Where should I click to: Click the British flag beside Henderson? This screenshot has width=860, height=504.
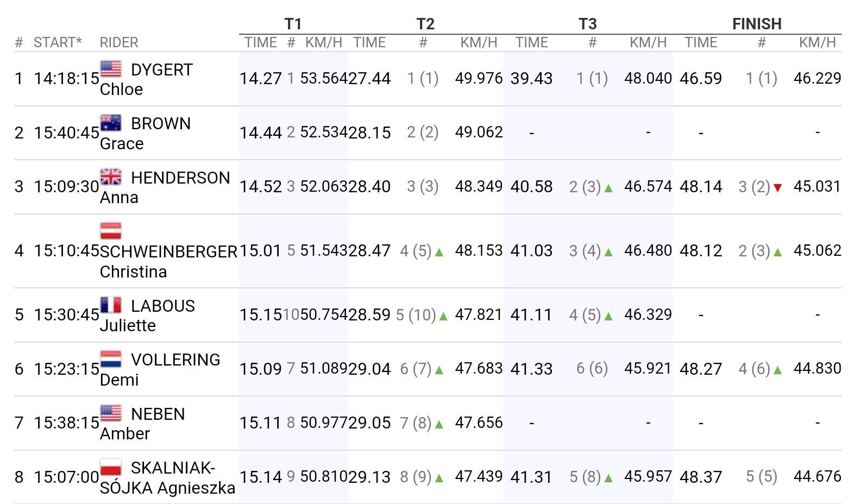111,177
